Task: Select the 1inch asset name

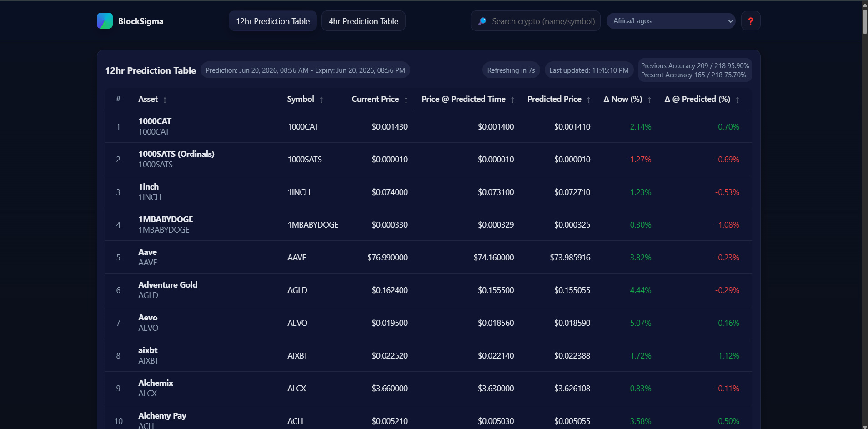Action: [149, 186]
